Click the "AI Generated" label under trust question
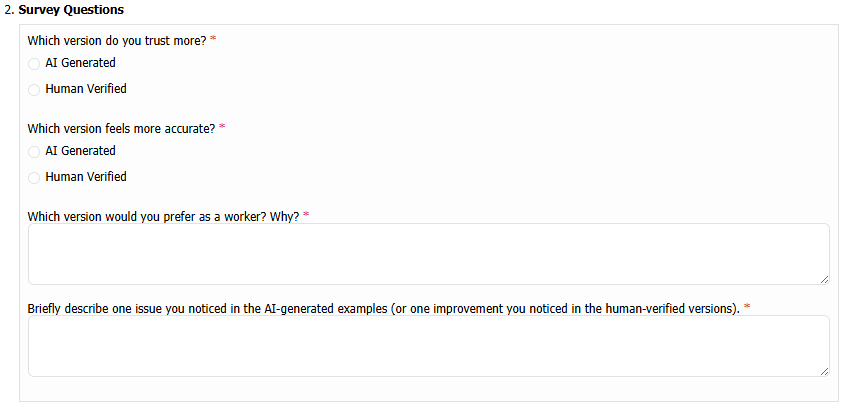Image resolution: width=844 pixels, height=405 pixels. pos(80,63)
